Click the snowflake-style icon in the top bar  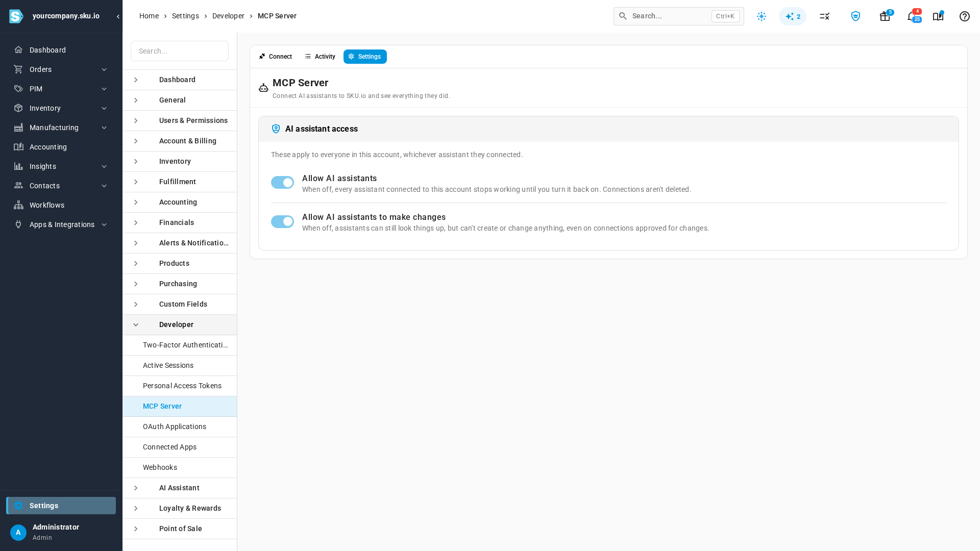(762, 16)
